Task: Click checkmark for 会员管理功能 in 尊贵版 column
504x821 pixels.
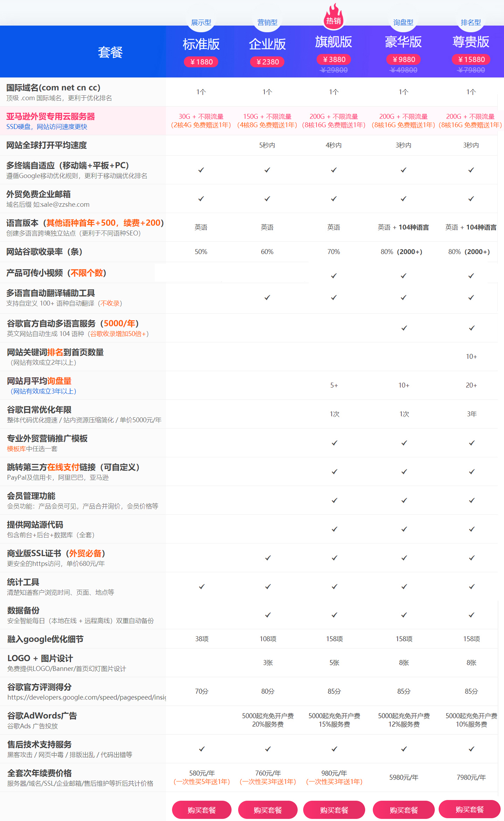Action: [472, 500]
